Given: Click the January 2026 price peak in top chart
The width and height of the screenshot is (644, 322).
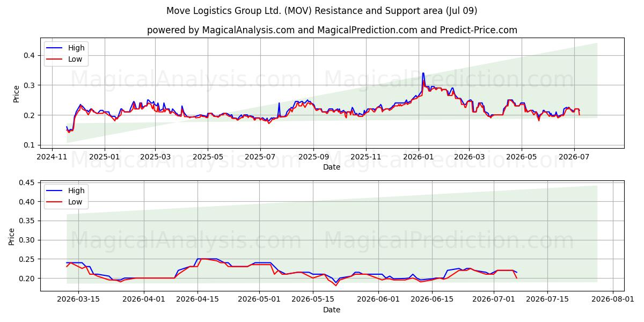Looking at the screenshot, I should pyautogui.click(x=423, y=74).
